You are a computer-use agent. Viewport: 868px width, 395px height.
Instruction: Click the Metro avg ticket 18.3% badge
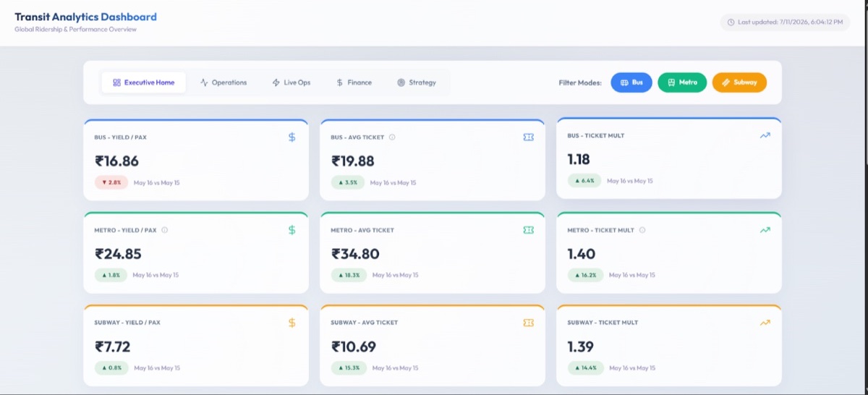pyautogui.click(x=349, y=275)
